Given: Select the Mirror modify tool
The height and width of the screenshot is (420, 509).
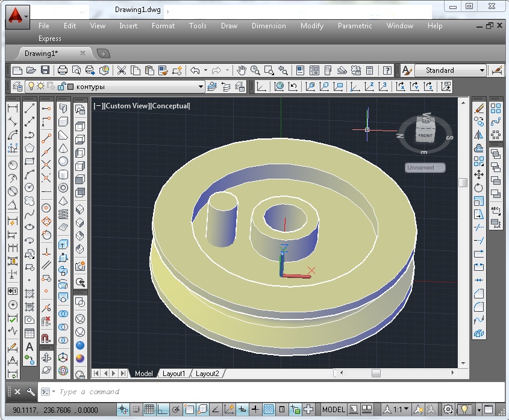Looking at the screenshot, I should (x=479, y=135).
